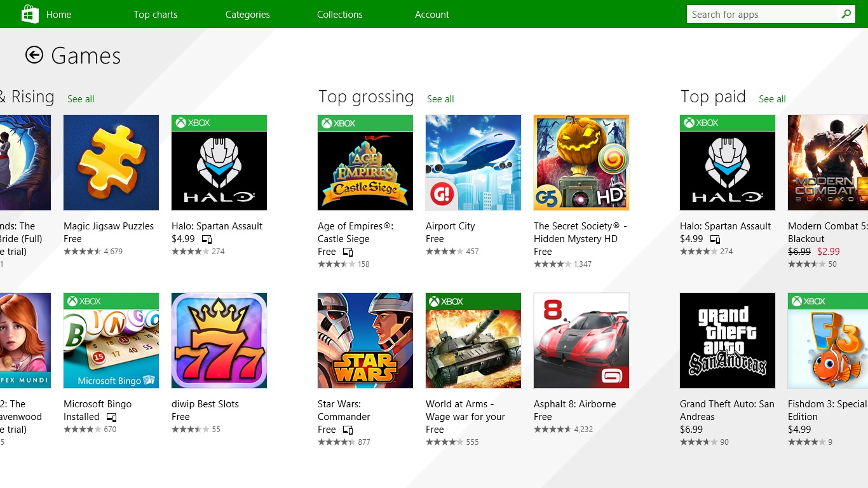Click Grand Theft Auto: San Andreas title text
The image size is (868, 488).
coord(727,410)
